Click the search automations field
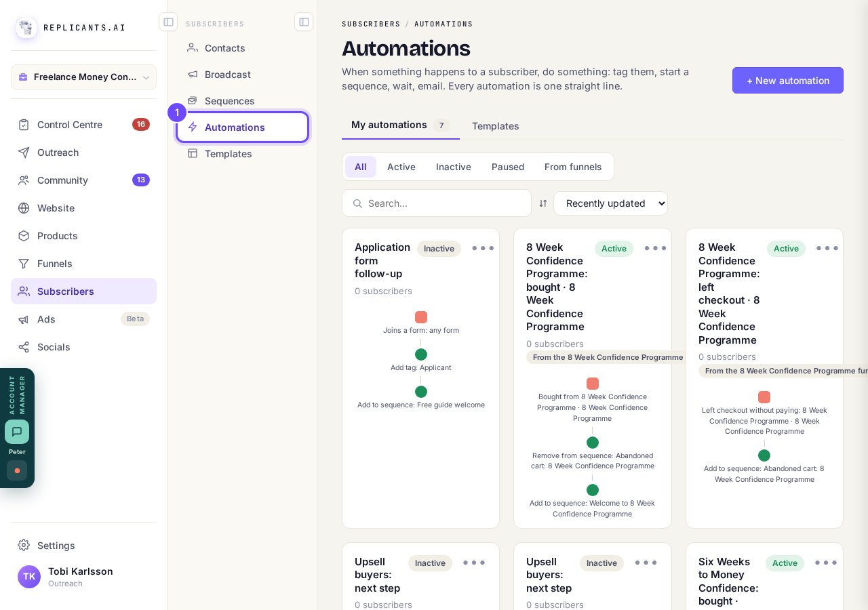Screen dimensions: 868x610 tap(437, 203)
